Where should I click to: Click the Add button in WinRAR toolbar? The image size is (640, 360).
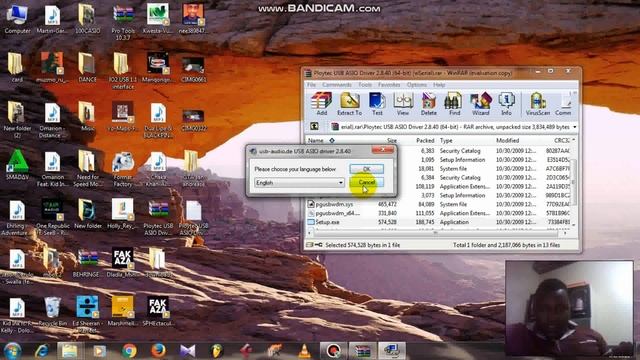(321, 104)
